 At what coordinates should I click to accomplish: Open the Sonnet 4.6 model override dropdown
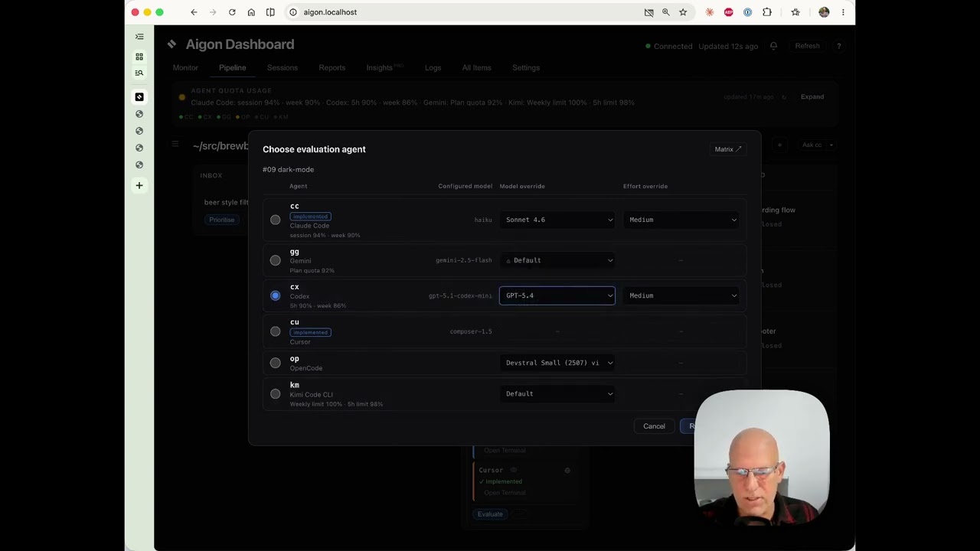pyautogui.click(x=557, y=220)
